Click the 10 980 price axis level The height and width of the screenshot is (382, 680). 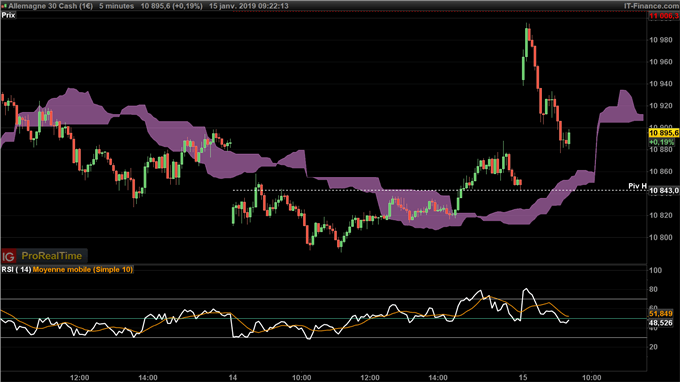click(661, 40)
